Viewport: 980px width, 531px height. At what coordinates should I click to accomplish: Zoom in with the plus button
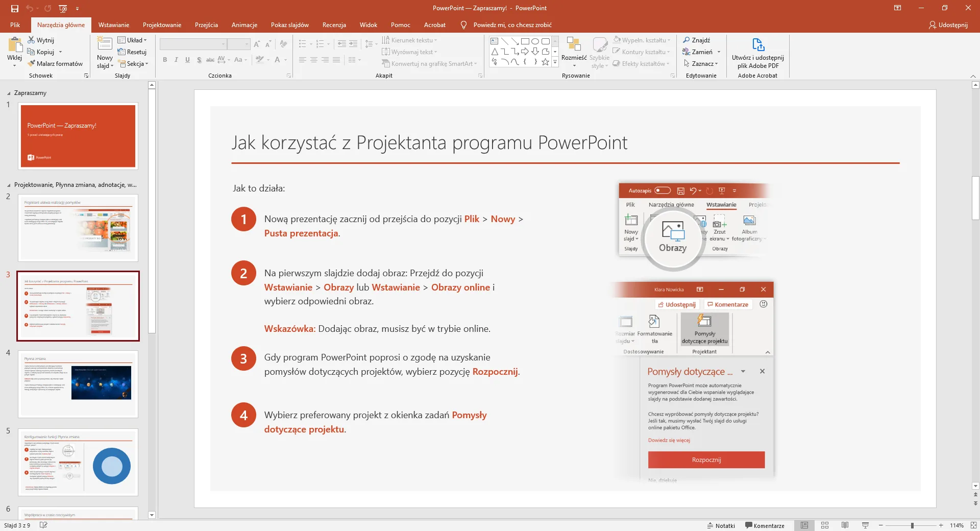tap(941, 525)
